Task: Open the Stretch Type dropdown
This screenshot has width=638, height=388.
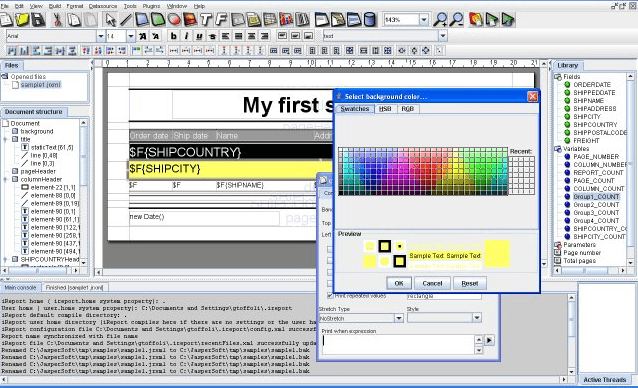Action: click(399, 318)
